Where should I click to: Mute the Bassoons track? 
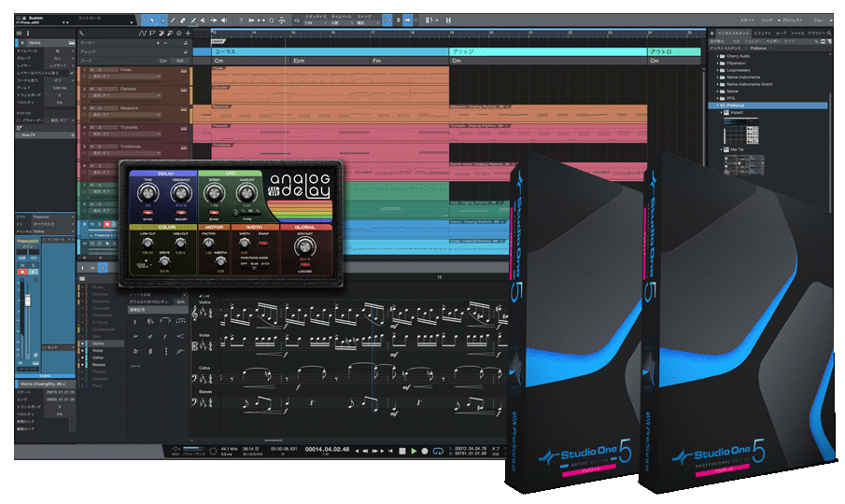92,108
